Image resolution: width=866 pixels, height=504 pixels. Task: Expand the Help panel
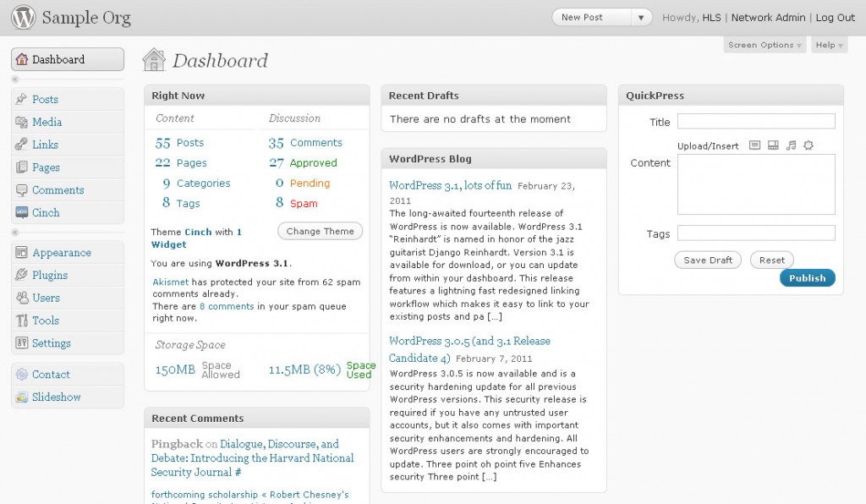[x=828, y=45]
